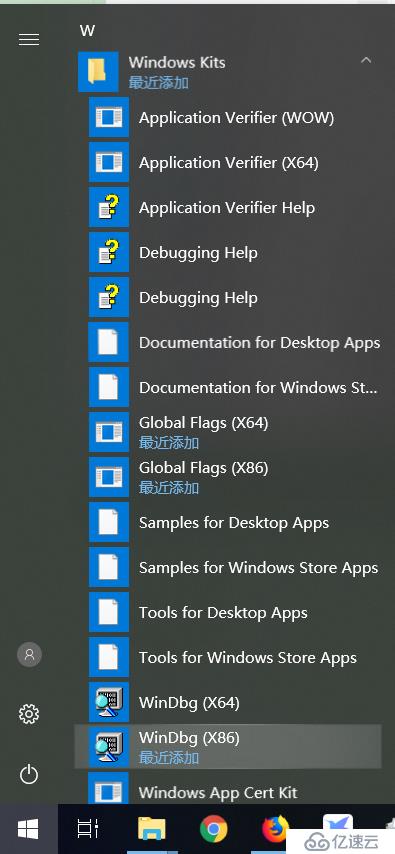Open Tools for Desktop Apps icon
395x854 pixels.
click(109, 612)
